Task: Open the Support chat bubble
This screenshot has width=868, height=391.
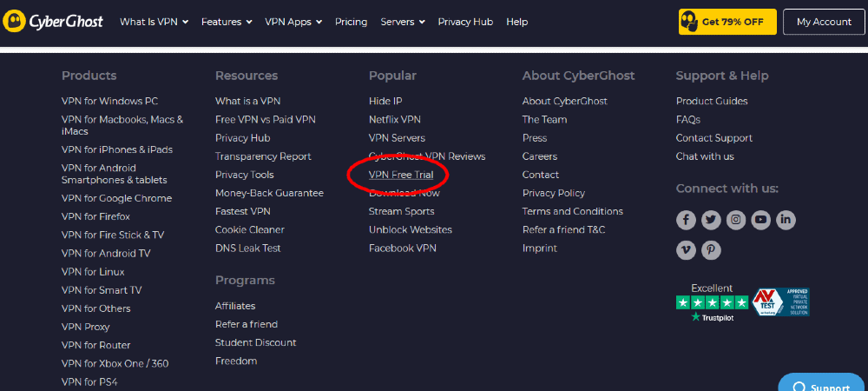Action: click(x=823, y=383)
